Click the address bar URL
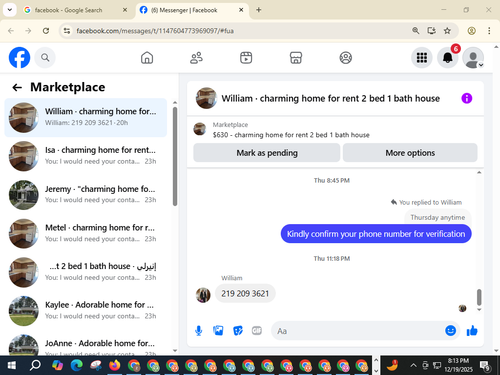Screen dimensions: 500x375 coord(155,31)
